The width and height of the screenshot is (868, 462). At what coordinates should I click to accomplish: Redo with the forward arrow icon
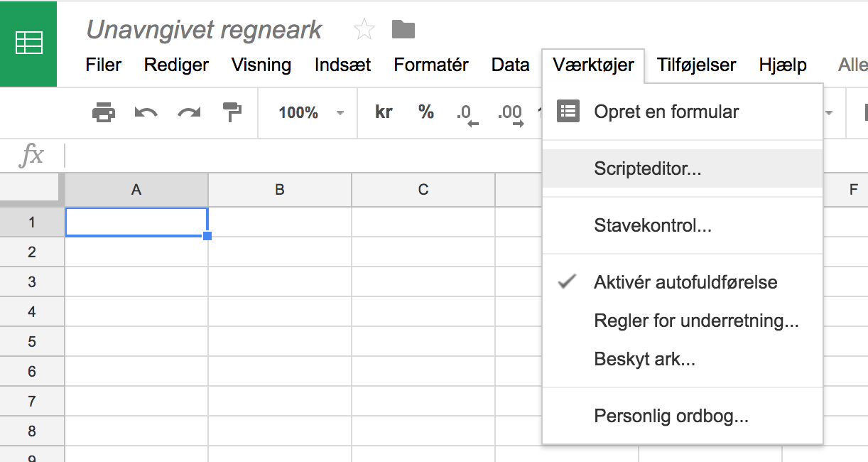[189, 112]
